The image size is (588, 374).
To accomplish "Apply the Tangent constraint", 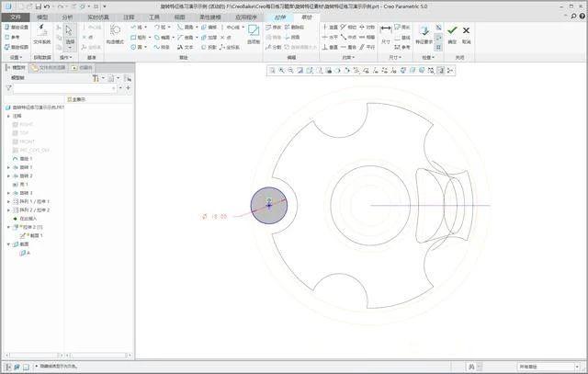I will [x=349, y=28].
